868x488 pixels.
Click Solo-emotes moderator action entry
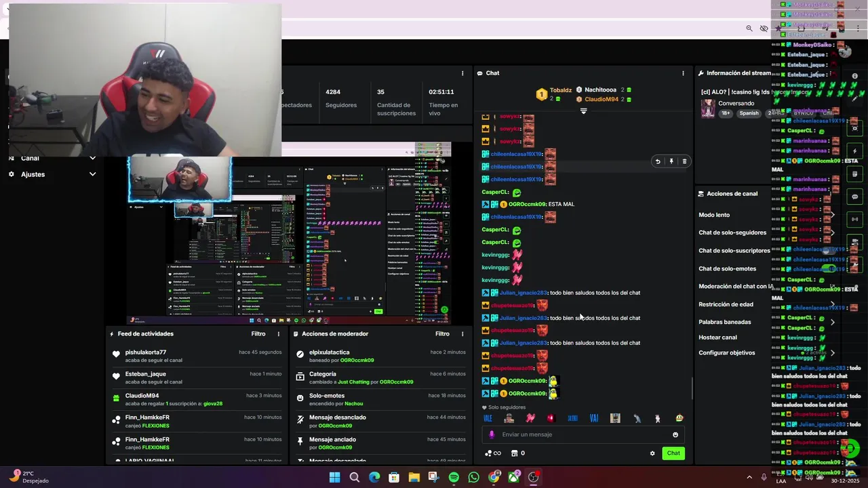coord(380,400)
